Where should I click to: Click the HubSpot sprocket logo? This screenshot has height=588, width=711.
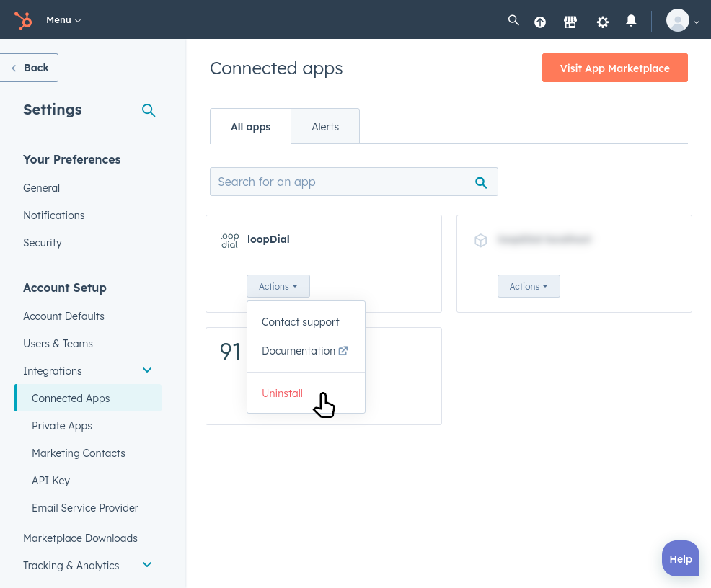[x=23, y=20]
